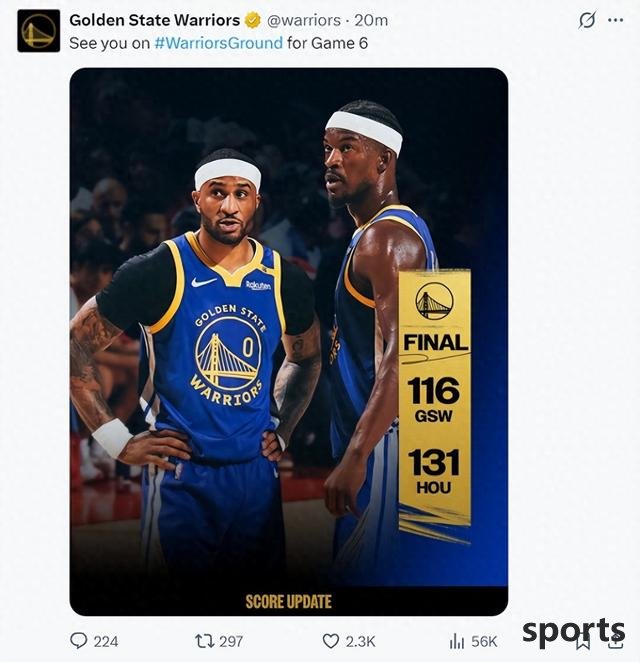Screen dimensions: 640x662
Task: View analytics via the bar chart icon
Action: 457,641
